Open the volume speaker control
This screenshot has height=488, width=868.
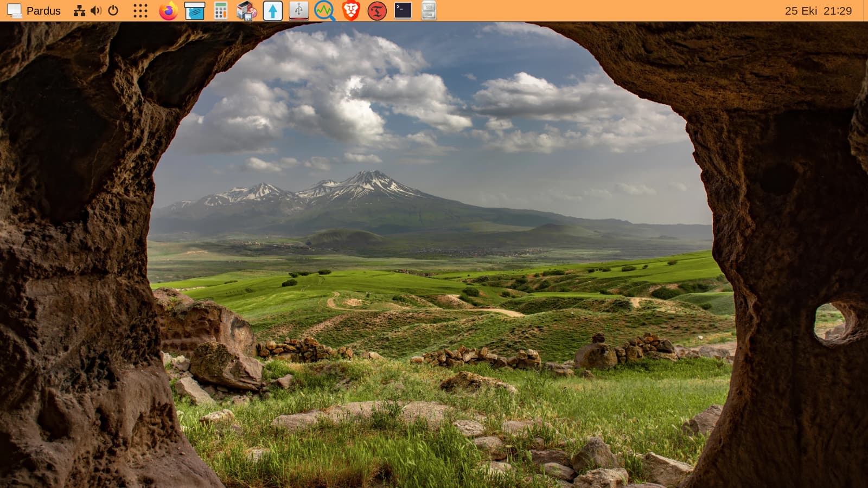click(x=96, y=11)
